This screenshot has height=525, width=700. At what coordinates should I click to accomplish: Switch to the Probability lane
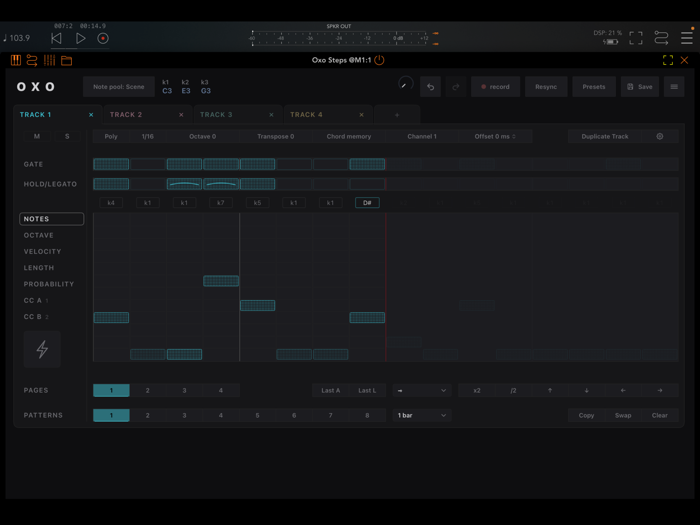49,284
